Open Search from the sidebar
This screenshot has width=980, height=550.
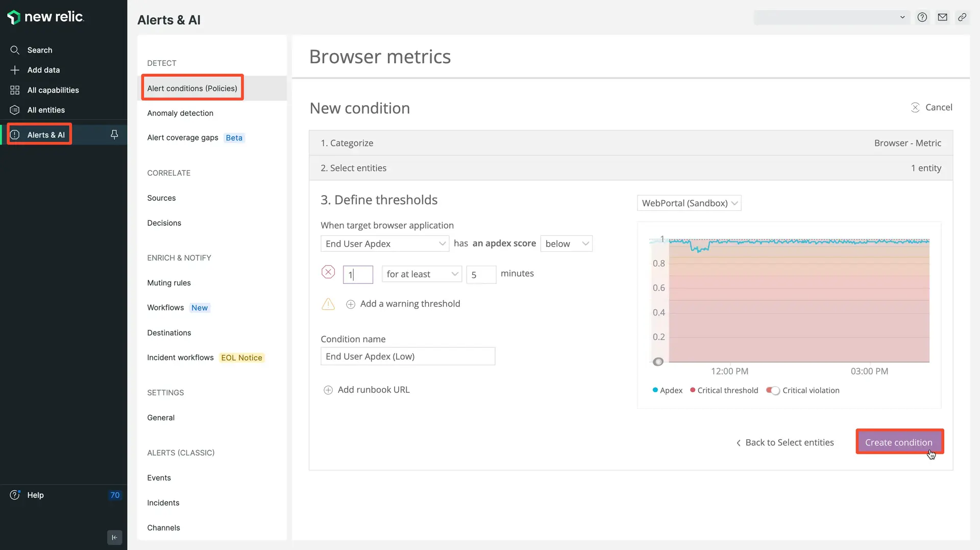tap(39, 50)
